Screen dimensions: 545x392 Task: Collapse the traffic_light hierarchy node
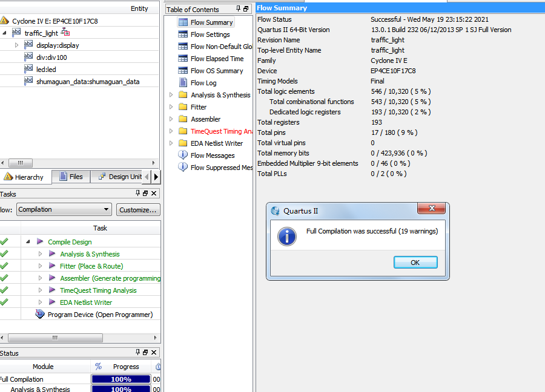(x=4, y=33)
